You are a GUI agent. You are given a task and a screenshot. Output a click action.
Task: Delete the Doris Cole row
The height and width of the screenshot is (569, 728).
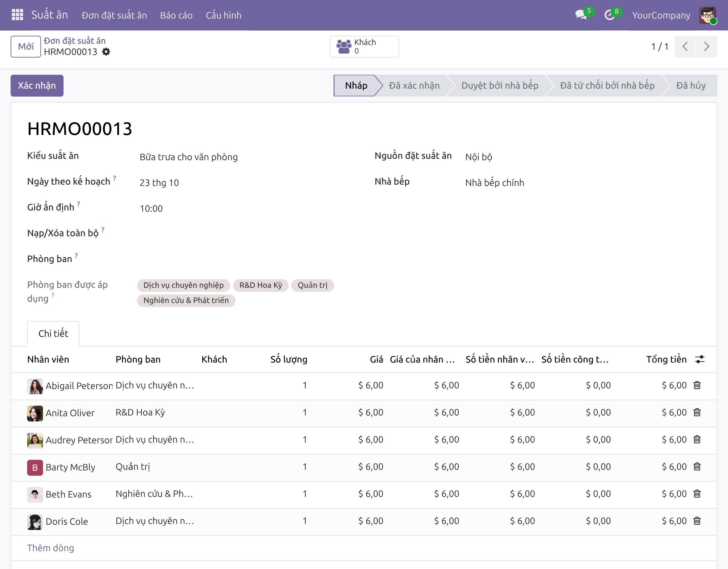coord(697,521)
